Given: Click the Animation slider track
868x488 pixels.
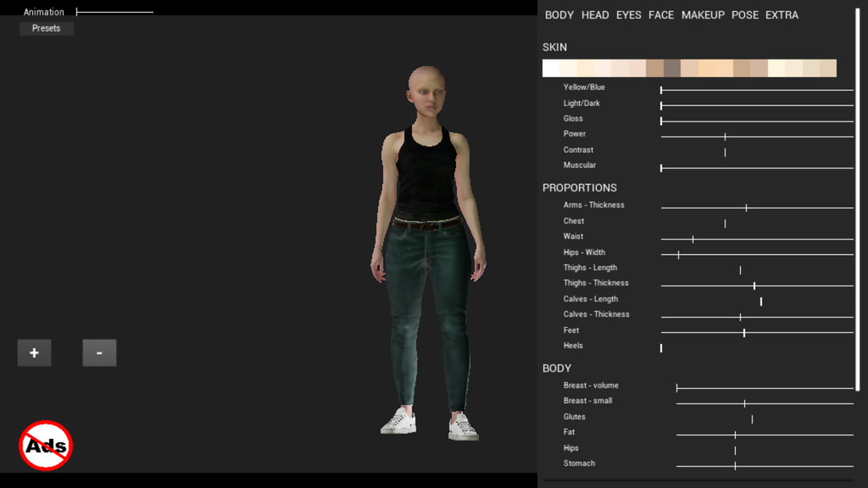Looking at the screenshot, I should 114,12.
